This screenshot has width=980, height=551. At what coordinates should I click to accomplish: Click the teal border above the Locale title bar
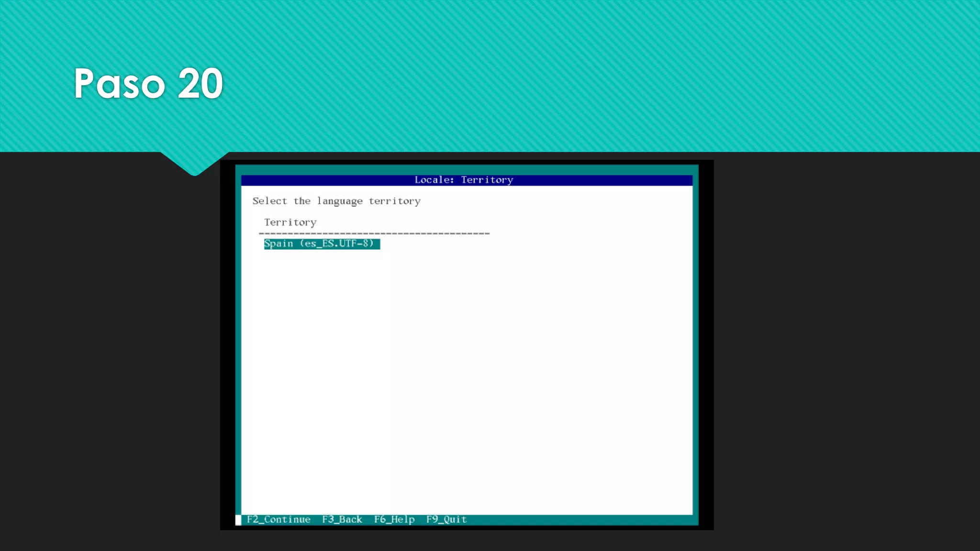466,170
